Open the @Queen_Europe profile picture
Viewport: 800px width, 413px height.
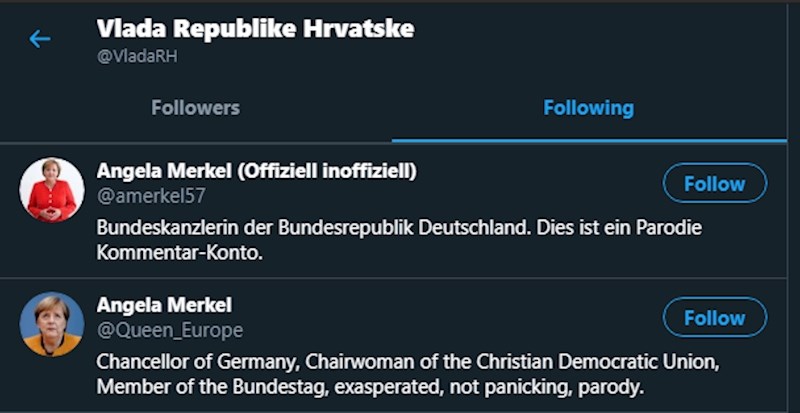52,324
